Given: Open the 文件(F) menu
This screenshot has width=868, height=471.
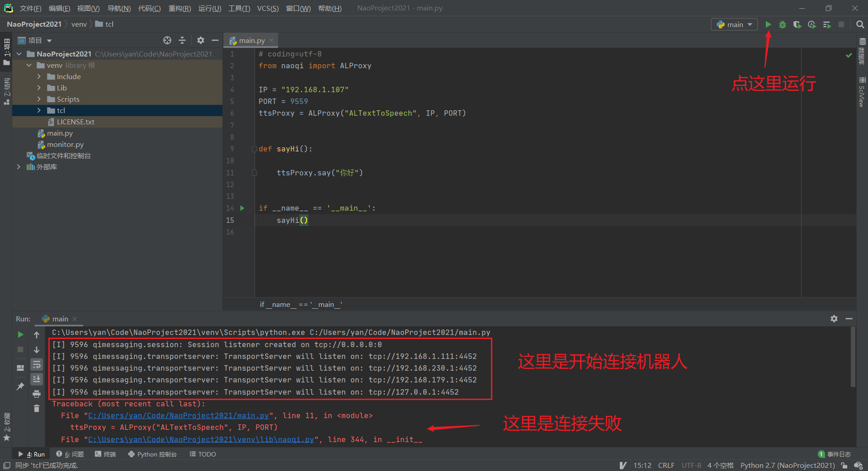Looking at the screenshot, I should click(x=30, y=8).
